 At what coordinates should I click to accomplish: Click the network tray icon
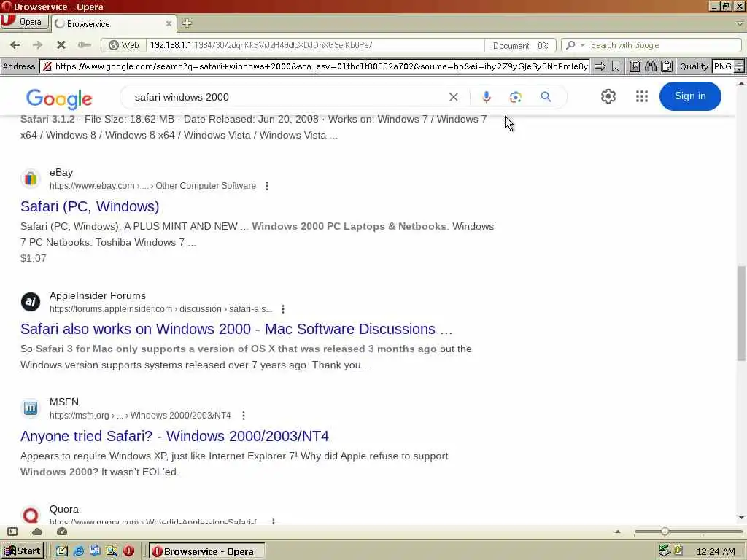(x=664, y=551)
